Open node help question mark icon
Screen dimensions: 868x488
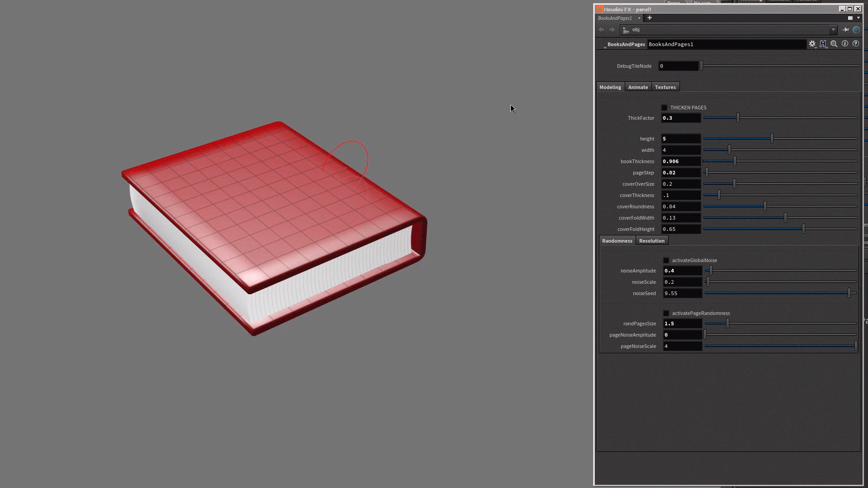pyautogui.click(x=856, y=44)
